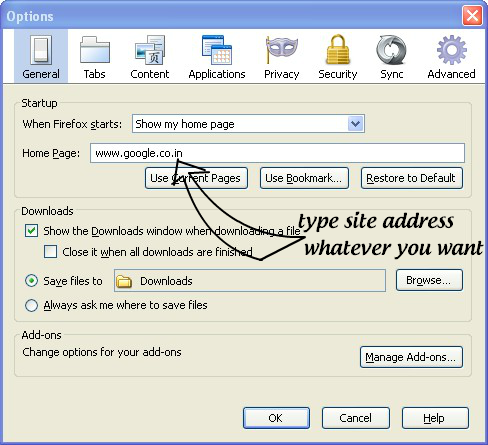Click the Add-ons group heading
488x445 pixels.
[41, 335]
